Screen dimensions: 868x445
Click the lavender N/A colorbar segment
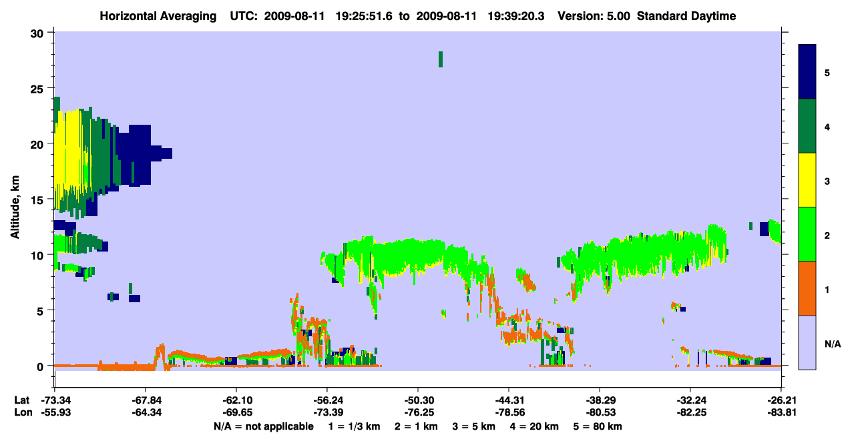point(807,342)
